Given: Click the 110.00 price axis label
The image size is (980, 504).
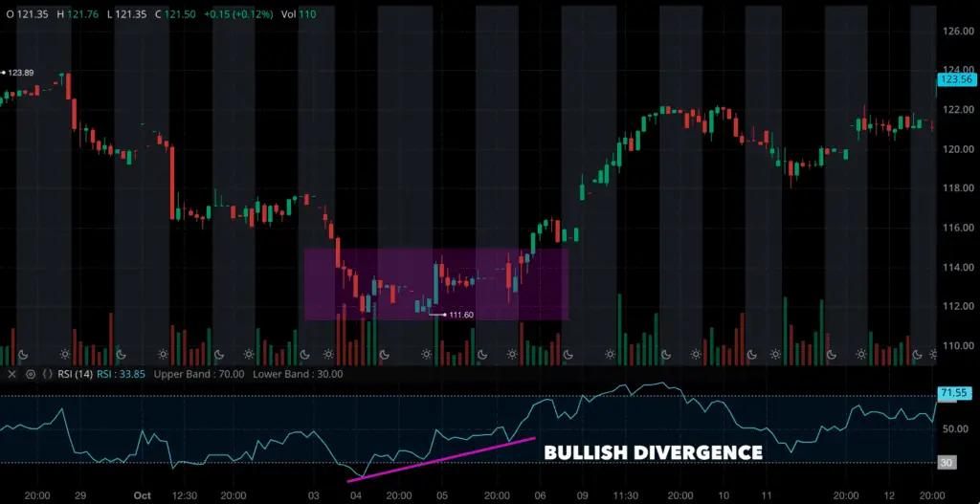Looking at the screenshot, I should pos(958,345).
